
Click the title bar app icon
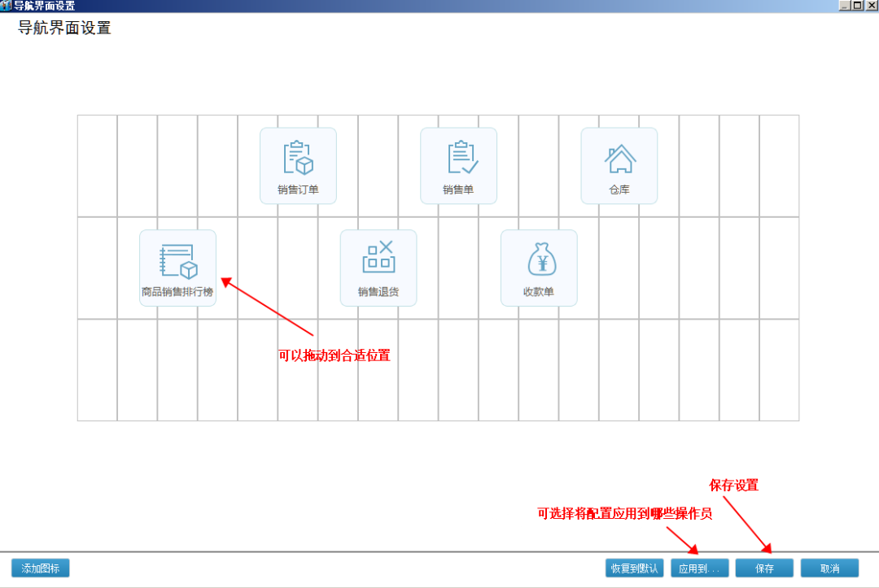tap(6, 6)
